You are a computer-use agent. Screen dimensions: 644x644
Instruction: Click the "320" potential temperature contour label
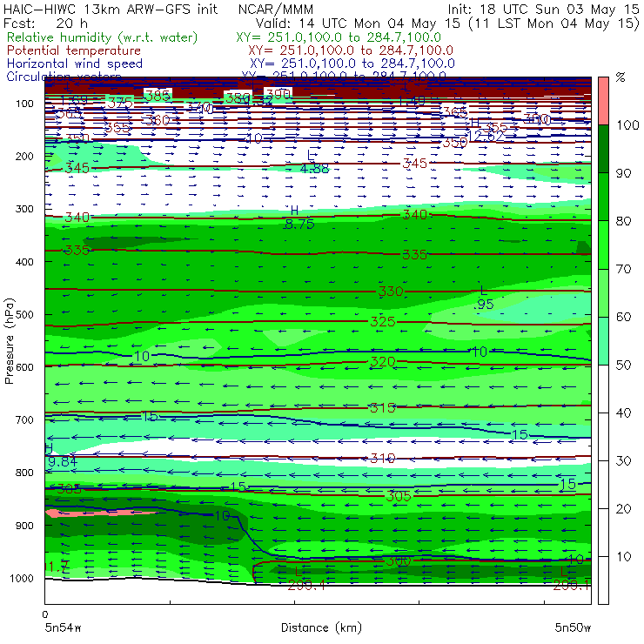coord(383,362)
